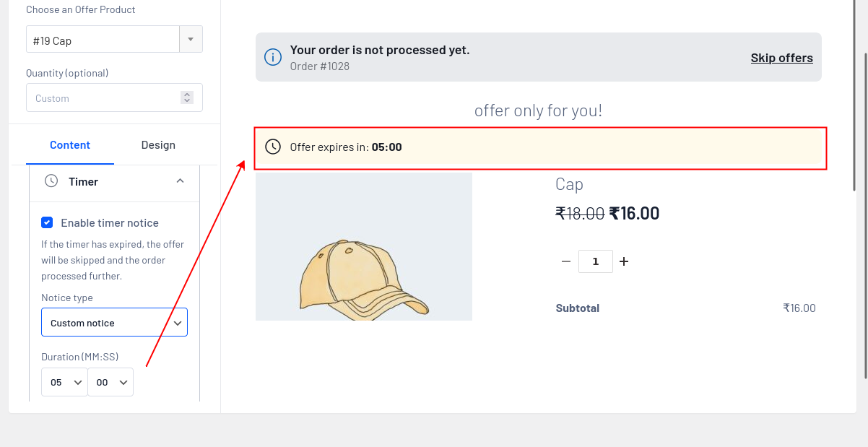Screen dimensions: 868x447
Task: Click the clock icon beside Timer heading
Action: pyautogui.click(x=51, y=181)
